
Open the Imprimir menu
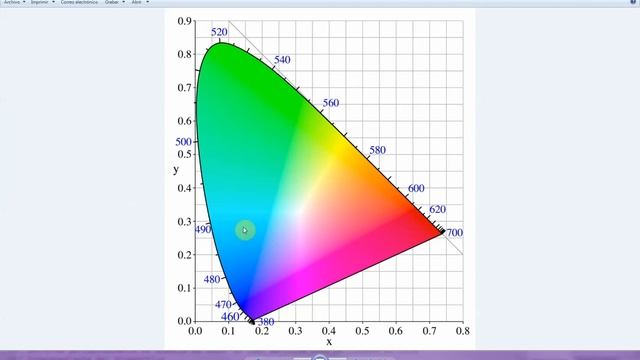pyautogui.click(x=42, y=2)
